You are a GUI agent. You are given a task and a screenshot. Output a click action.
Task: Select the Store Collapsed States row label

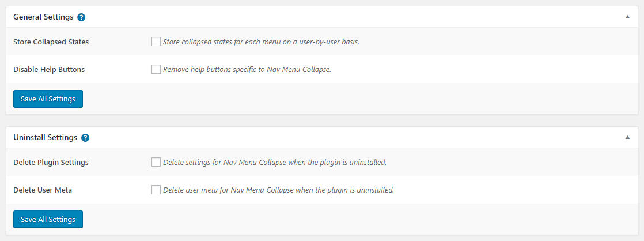pyautogui.click(x=51, y=42)
